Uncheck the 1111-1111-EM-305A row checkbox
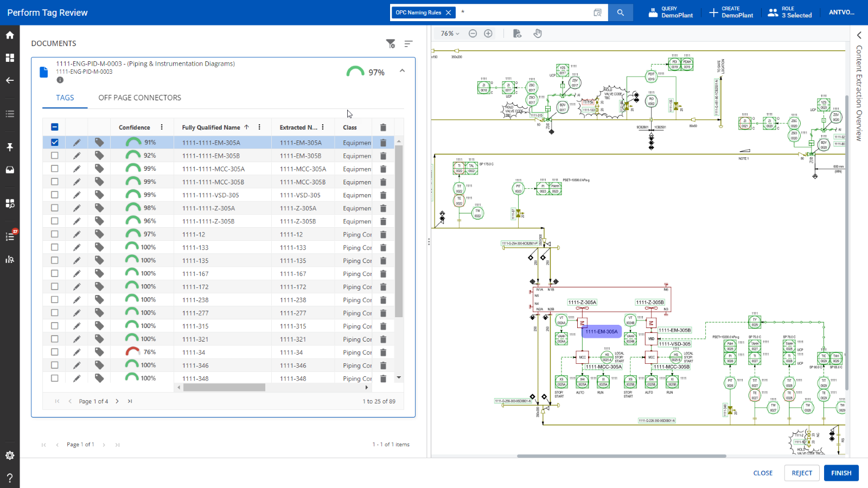The image size is (868, 488). click(55, 143)
